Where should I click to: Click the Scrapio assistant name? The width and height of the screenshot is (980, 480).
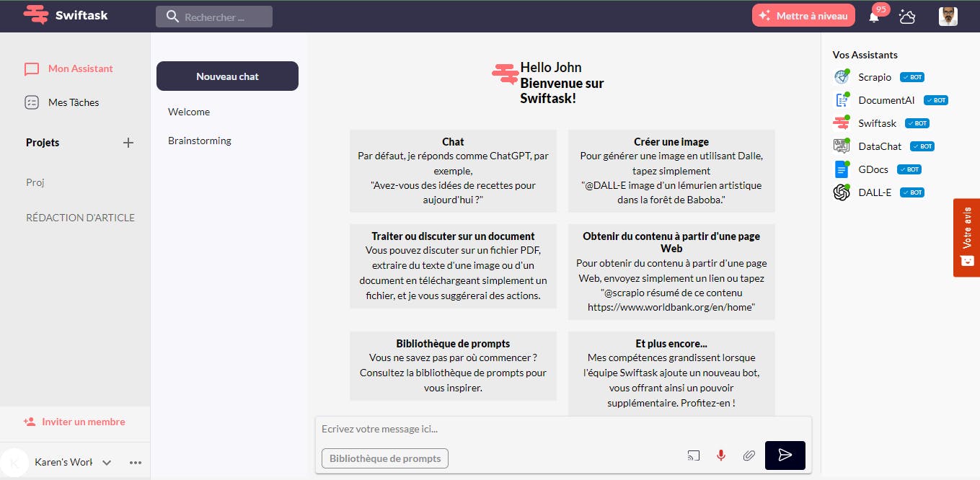pyautogui.click(x=875, y=77)
